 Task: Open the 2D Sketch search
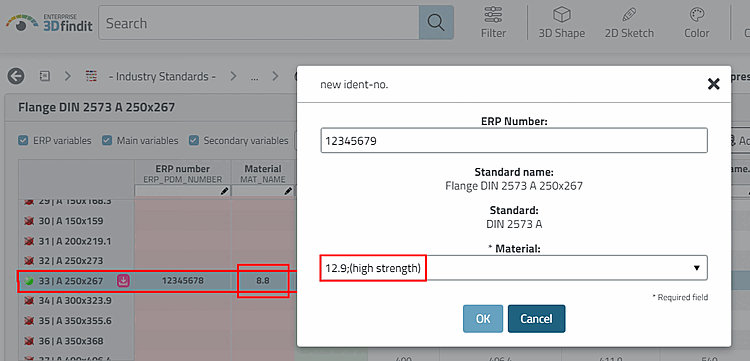click(x=629, y=22)
